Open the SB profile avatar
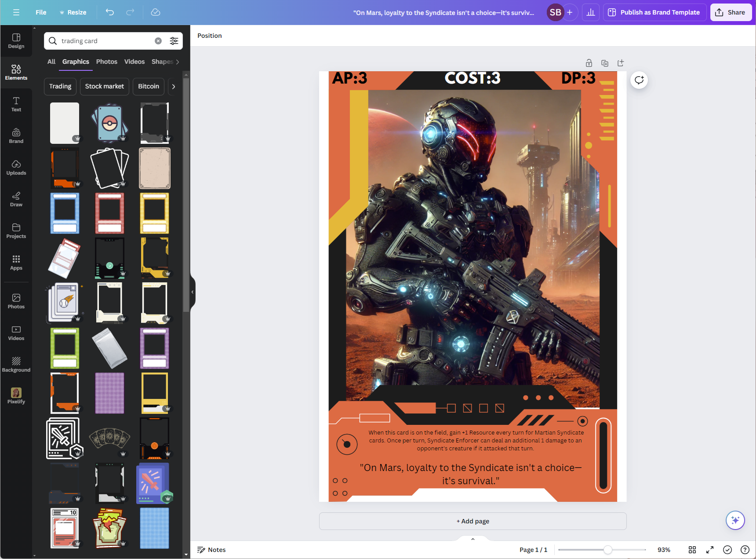 tap(556, 12)
